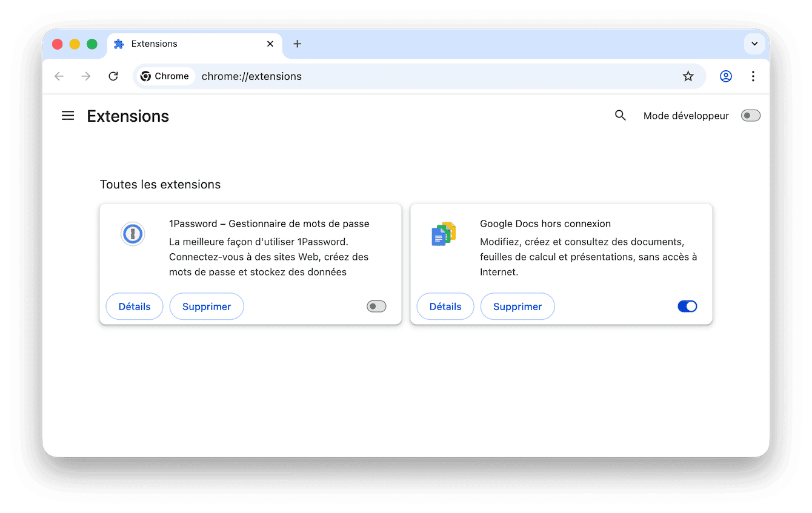Image resolution: width=812 pixels, height=513 pixels.
Task: Open the extensions menu via hamburger icon
Action: coord(68,115)
